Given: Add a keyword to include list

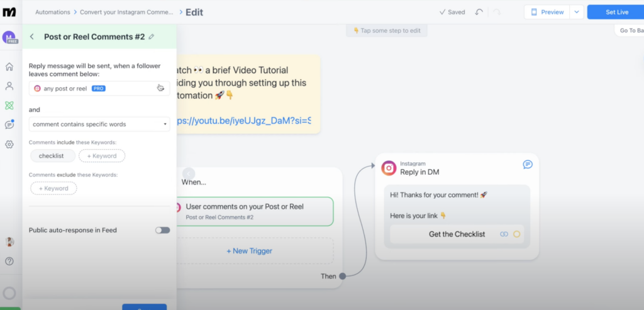Looking at the screenshot, I should click(102, 156).
